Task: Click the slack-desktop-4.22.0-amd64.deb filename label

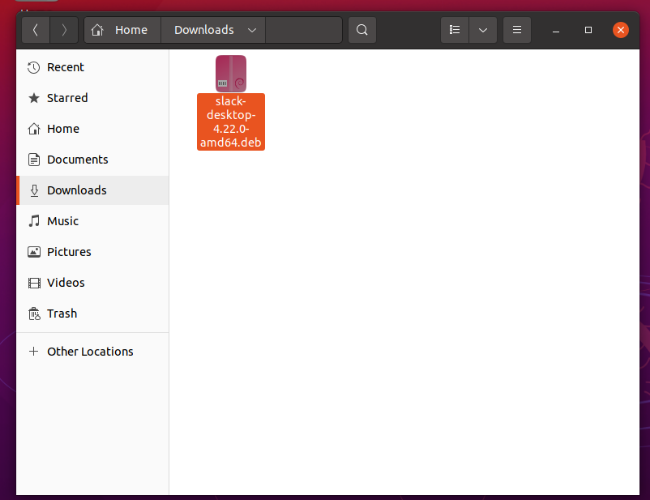Action: pos(231,122)
